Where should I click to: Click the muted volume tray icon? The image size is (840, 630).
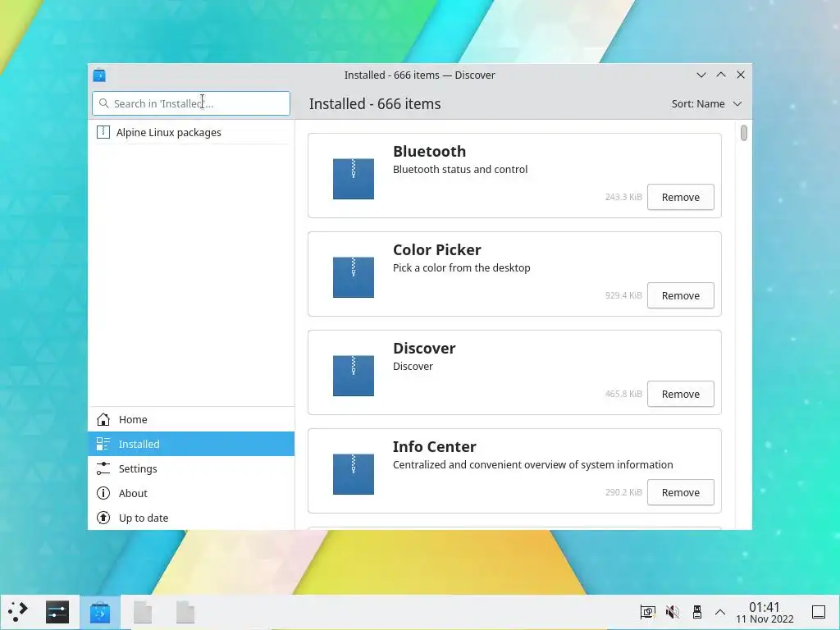673,612
